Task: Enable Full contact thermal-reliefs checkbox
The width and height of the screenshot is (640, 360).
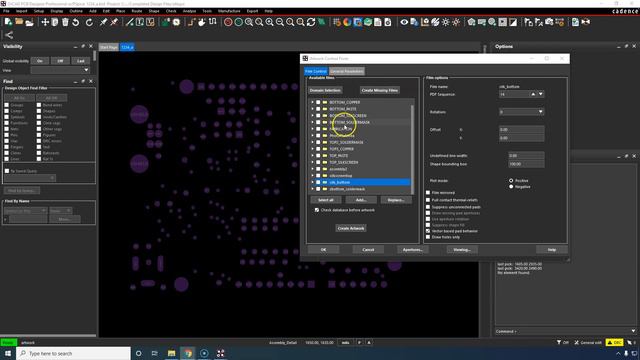Action: coord(428,200)
